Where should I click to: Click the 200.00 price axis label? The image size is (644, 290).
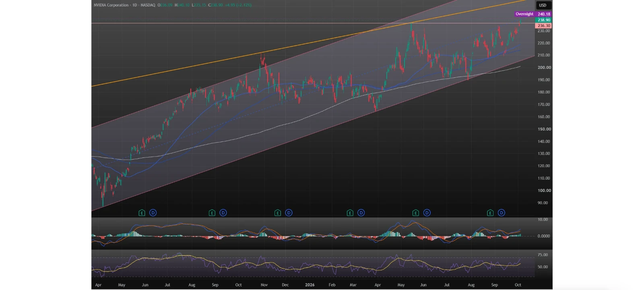[x=544, y=68]
